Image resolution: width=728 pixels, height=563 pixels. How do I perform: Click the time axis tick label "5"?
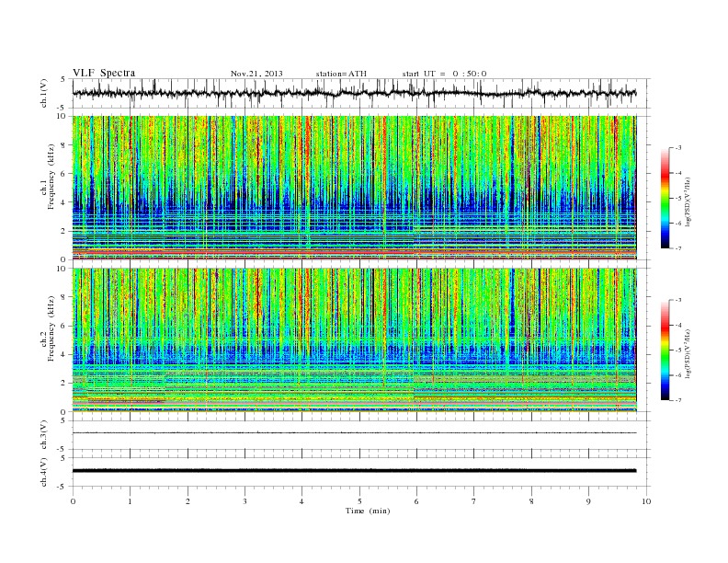pos(359,501)
